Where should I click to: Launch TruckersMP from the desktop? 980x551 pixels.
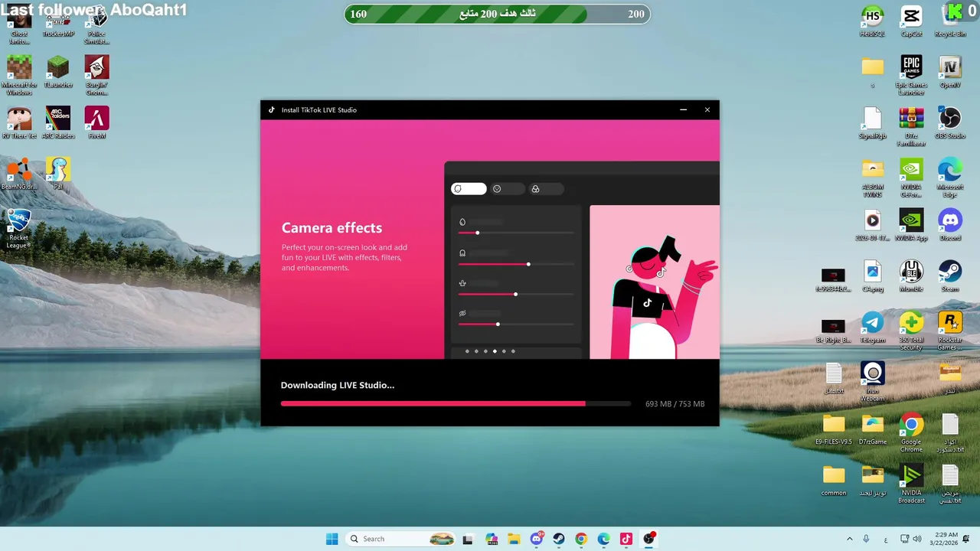[x=58, y=24]
